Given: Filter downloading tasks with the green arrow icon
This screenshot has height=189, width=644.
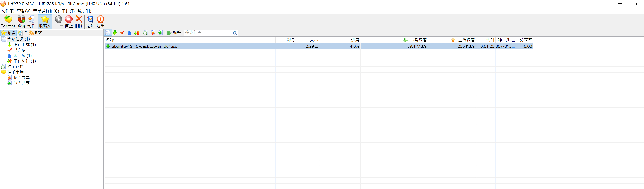Looking at the screenshot, I should point(115,33).
